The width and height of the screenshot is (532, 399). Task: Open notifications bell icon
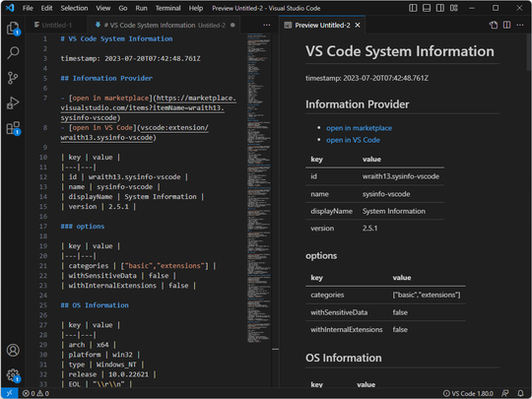click(520, 393)
